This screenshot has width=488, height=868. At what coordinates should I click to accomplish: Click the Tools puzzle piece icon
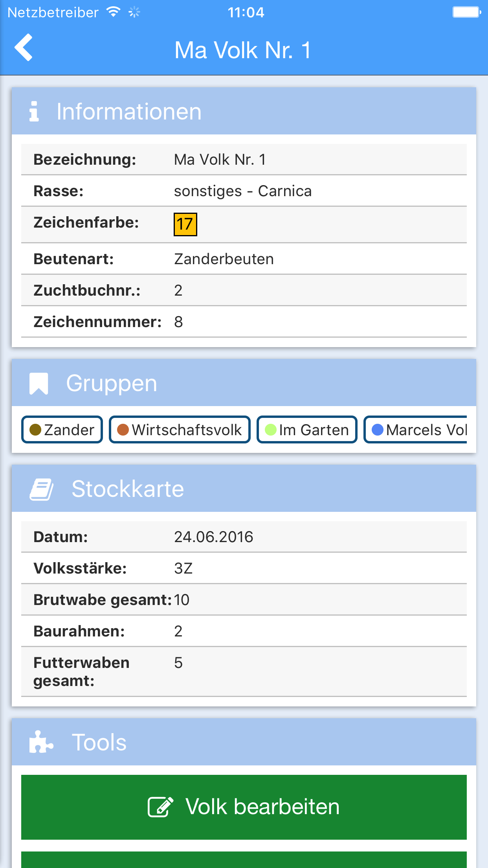coord(40,742)
